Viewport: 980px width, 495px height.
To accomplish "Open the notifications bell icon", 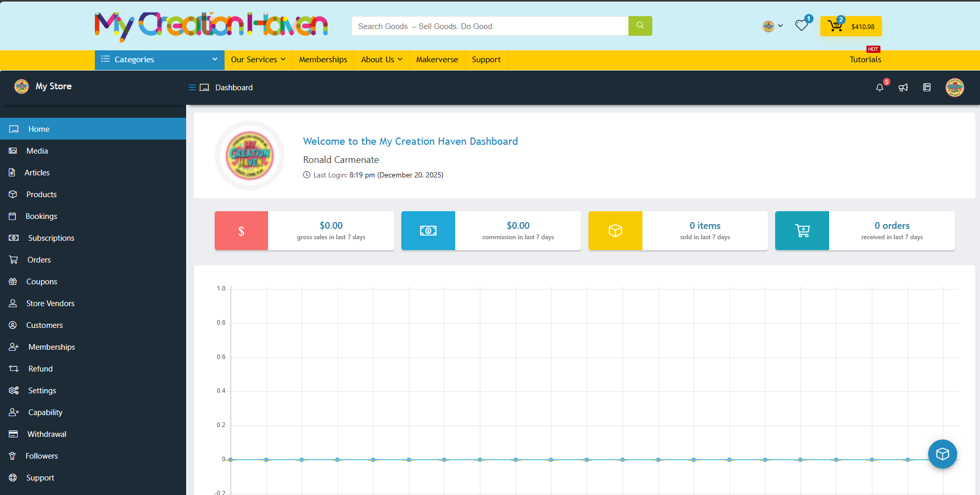I will click(x=879, y=88).
